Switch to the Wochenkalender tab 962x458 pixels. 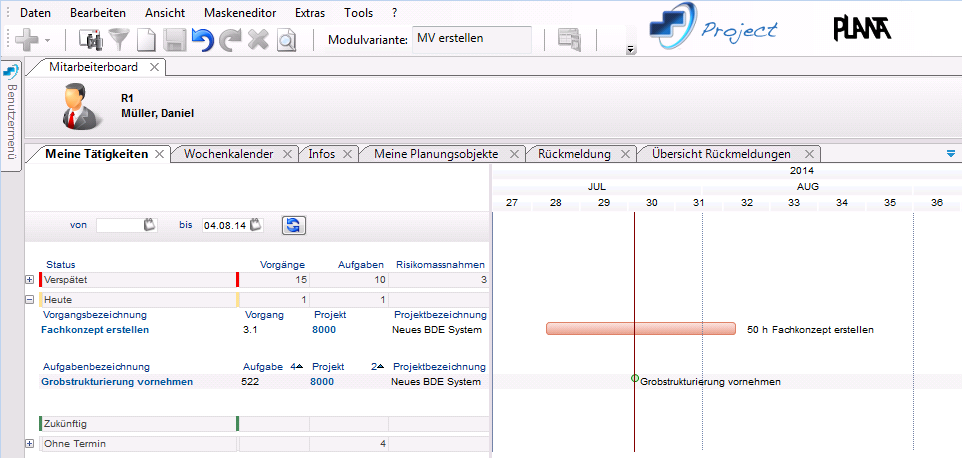[228, 154]
